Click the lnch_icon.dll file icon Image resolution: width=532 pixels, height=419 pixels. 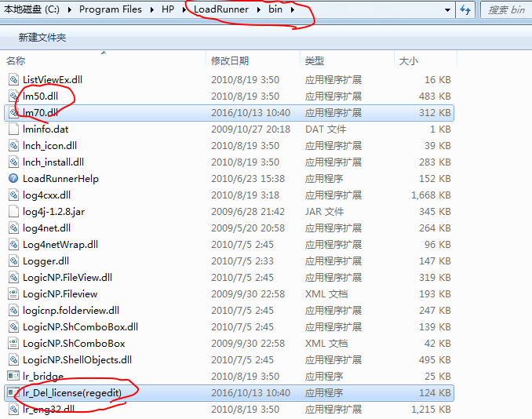point(13,146)
